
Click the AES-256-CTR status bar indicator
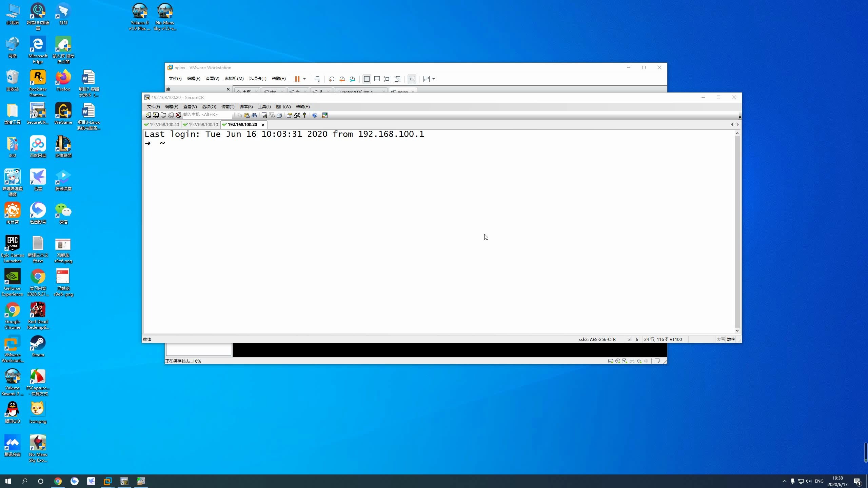point(597,339)
